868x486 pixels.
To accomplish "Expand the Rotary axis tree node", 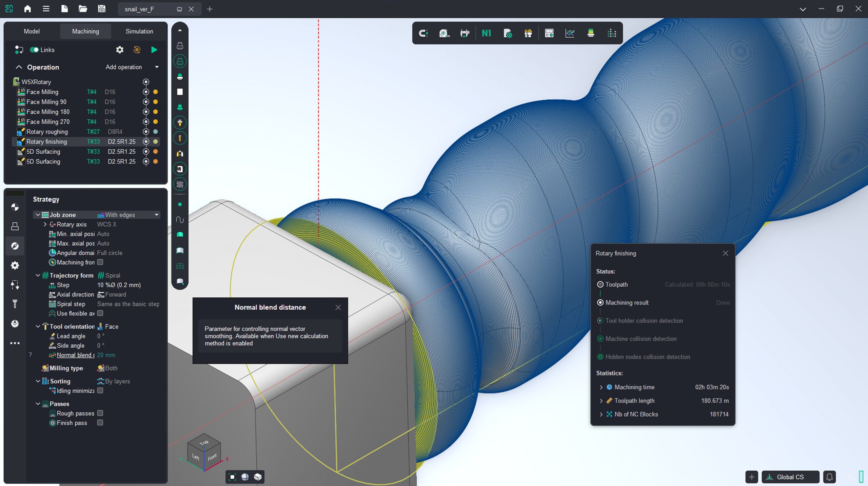I will click(45, 224).
